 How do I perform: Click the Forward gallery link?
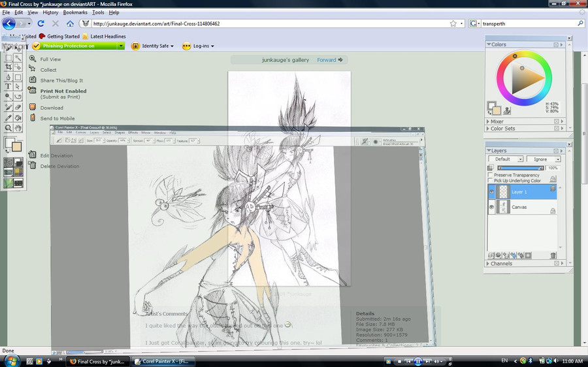[x=330, y=59]
